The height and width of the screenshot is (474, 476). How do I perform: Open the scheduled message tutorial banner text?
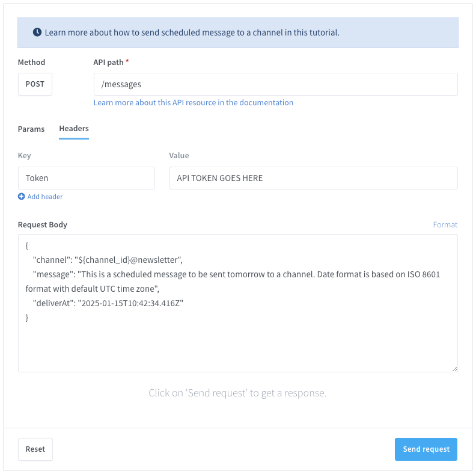[x=192, y=32]
